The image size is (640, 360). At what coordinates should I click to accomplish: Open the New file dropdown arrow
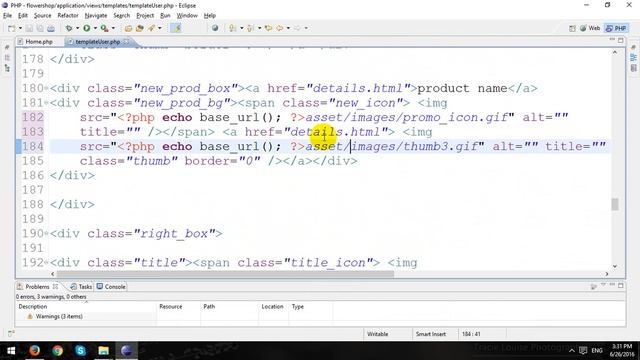click(x=20, y=28)
